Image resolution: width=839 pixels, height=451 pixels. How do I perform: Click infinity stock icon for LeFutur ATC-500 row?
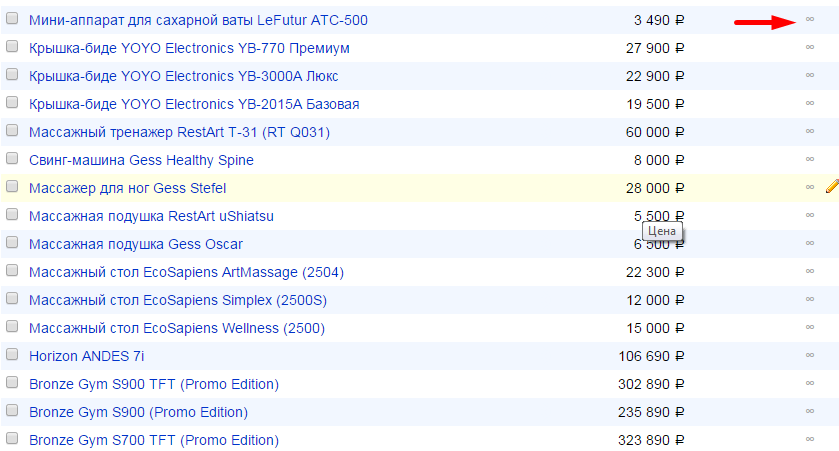(x=810, y=19)
